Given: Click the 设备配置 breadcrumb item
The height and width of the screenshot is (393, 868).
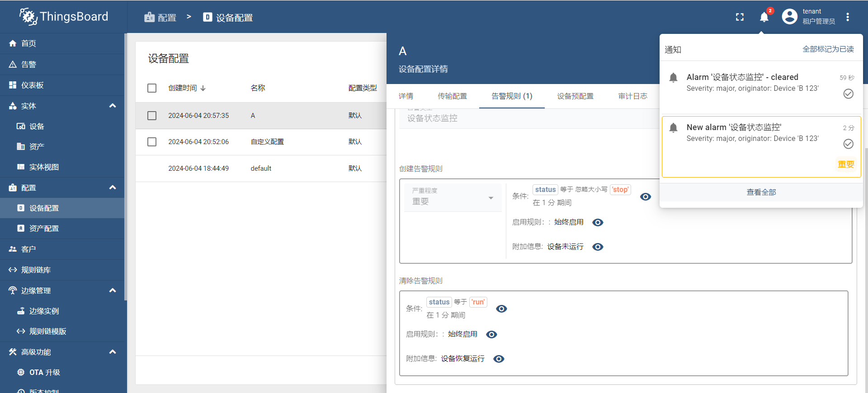Looking at the screenshot, I should (228, 18).
